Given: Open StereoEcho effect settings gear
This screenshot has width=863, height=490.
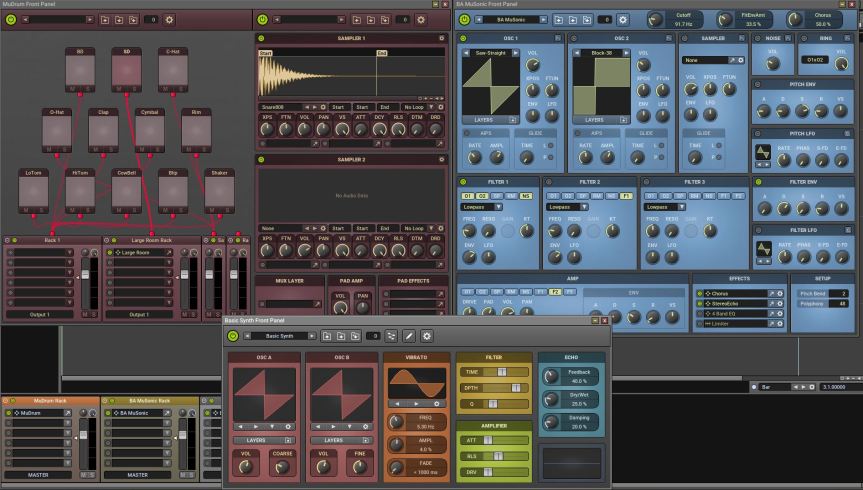Looking at the screenshot, I should (x=780, y=303).
